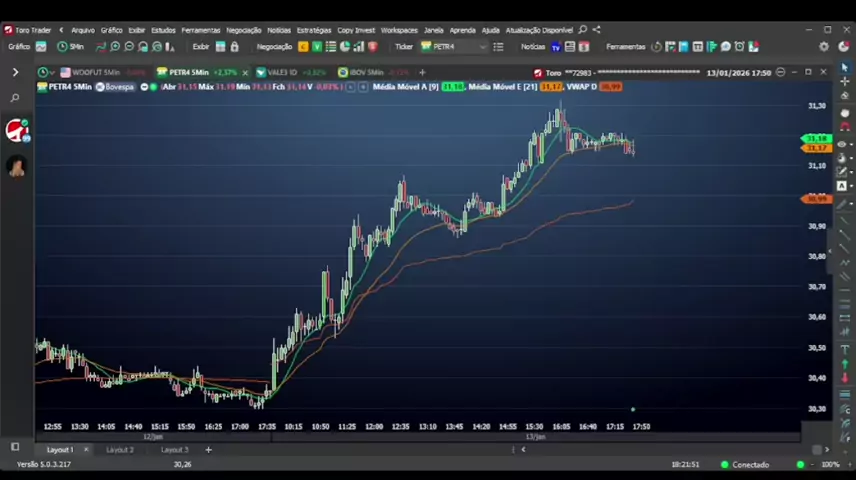This screenshot has width=856, height=480.
Task: Click the settings gear icon at top right
Action: click(x=824, y=47)
